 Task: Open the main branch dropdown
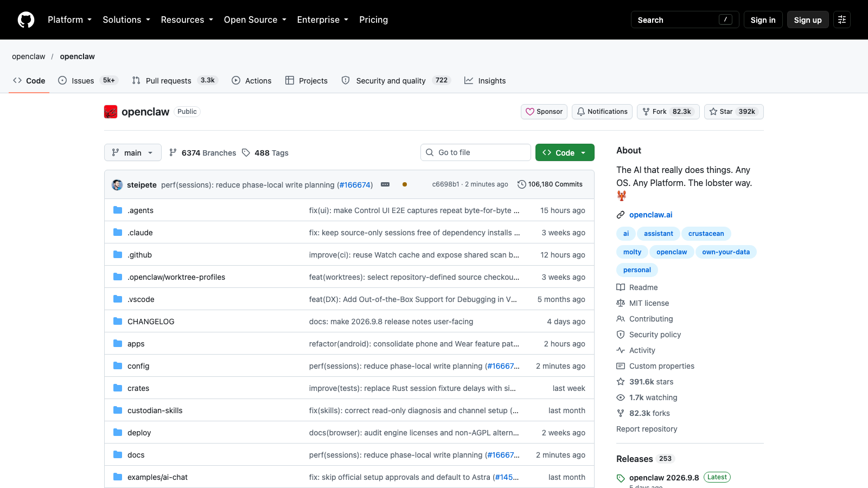133,152
